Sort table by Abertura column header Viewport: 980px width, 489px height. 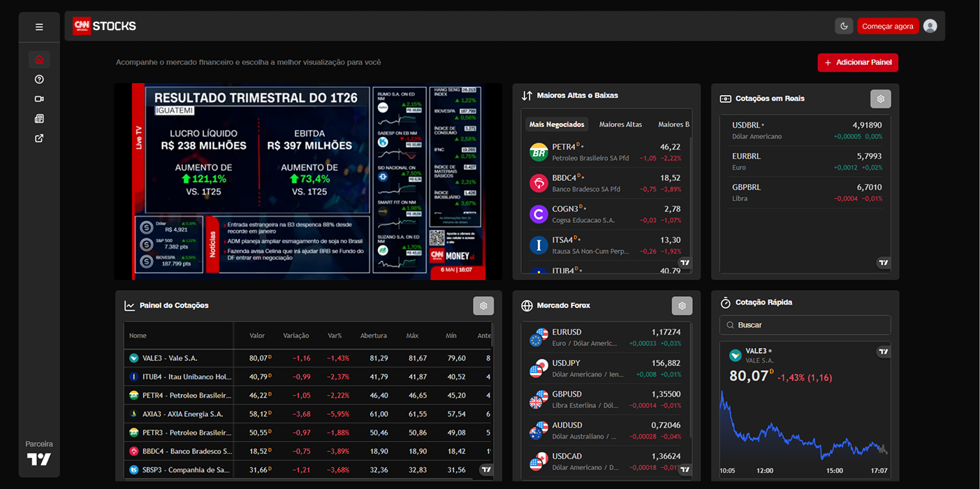(x=374, y=335)
